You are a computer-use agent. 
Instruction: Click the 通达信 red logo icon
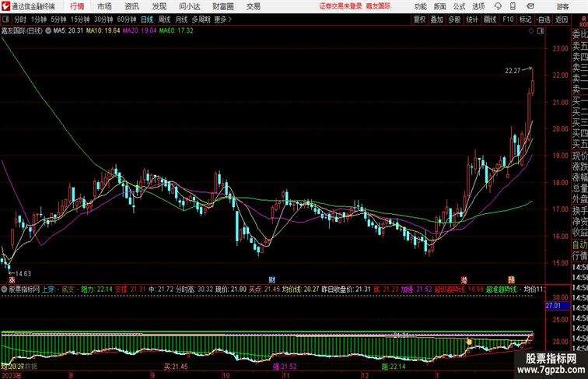tap(5, 6)
